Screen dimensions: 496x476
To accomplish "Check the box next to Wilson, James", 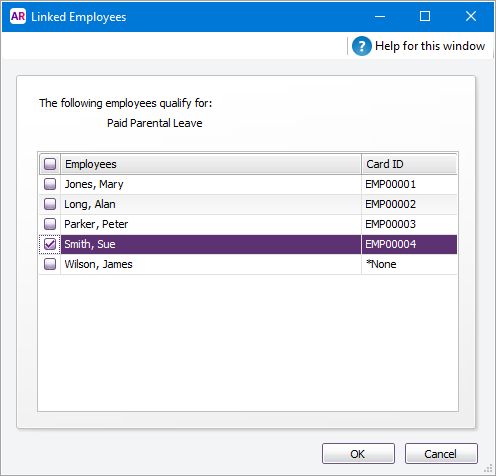I will point(50,264).
